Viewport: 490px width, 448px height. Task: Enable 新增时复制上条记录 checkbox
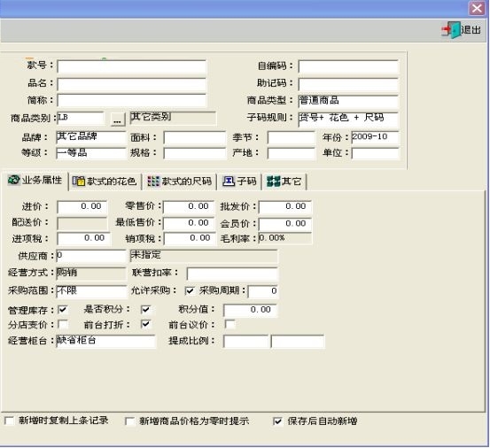click(x=10, y=421)
